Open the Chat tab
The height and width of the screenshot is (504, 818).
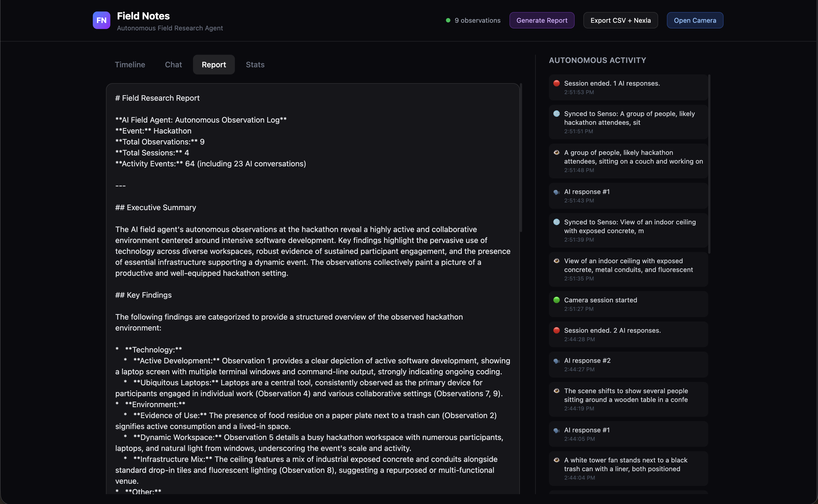click(173, 65)
